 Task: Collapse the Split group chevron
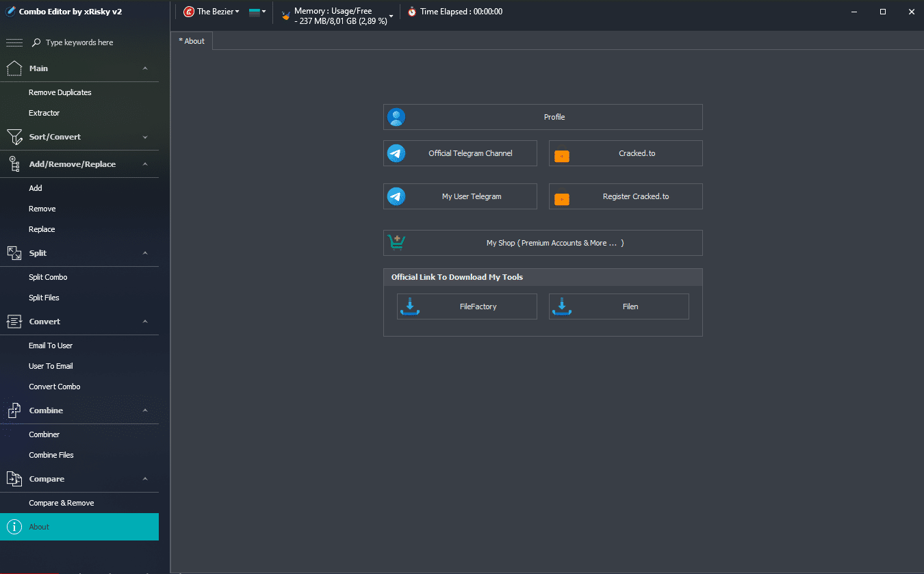[145, 253]
